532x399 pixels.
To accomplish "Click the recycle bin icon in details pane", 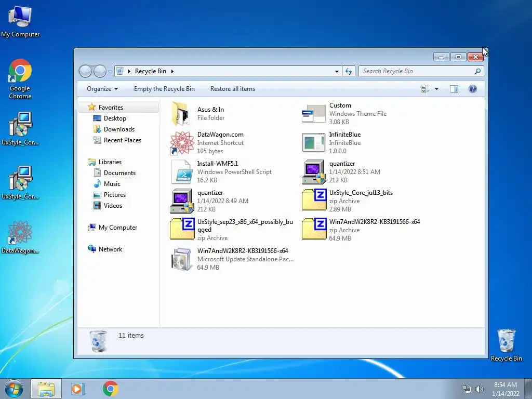I will coord(98,341).
